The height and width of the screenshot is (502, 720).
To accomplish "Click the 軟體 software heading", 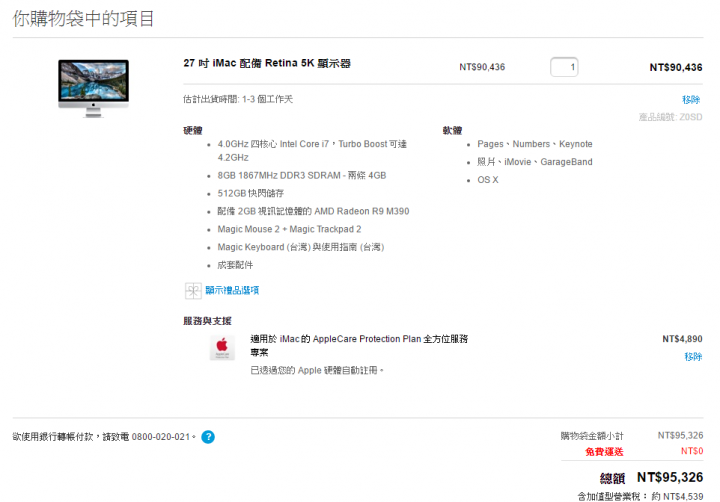I will [x=452, y=130].
